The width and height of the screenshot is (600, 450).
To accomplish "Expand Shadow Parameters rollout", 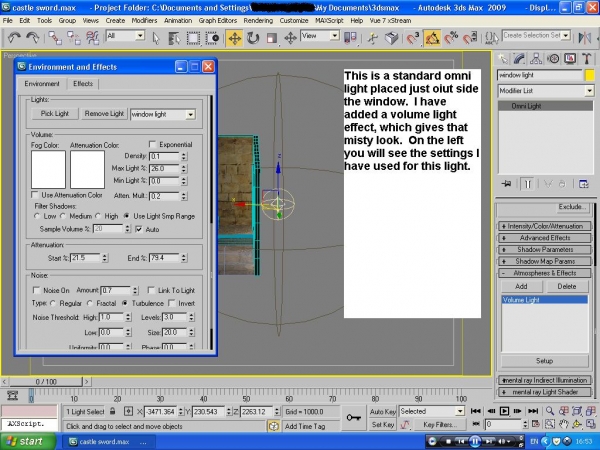I will (545, 249).
